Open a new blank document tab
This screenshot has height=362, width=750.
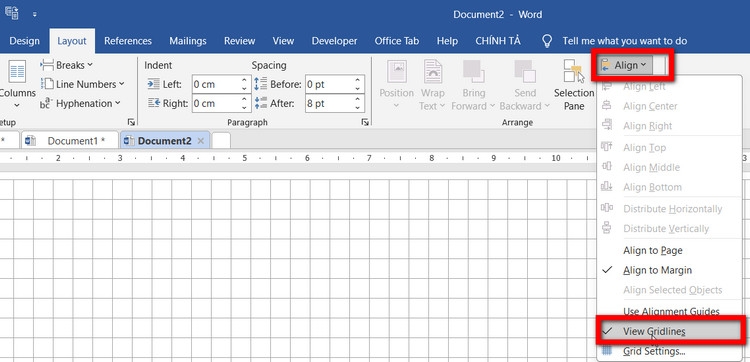pos(221,141)
